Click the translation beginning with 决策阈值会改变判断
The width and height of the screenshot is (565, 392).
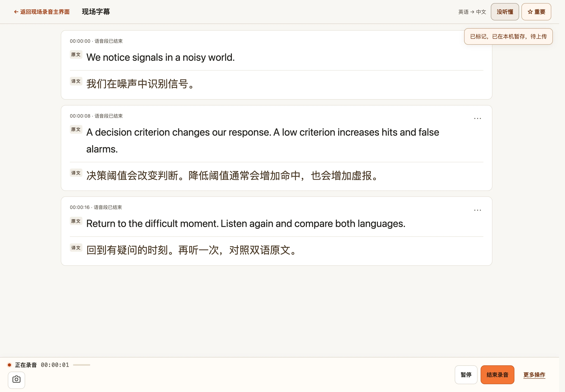pyautogui.click(x=232, y=176)
